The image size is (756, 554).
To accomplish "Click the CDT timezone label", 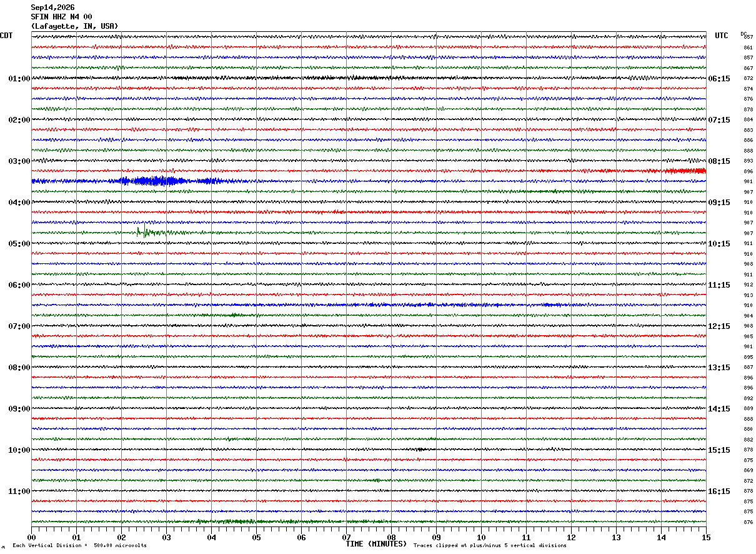I will point(6,36).
